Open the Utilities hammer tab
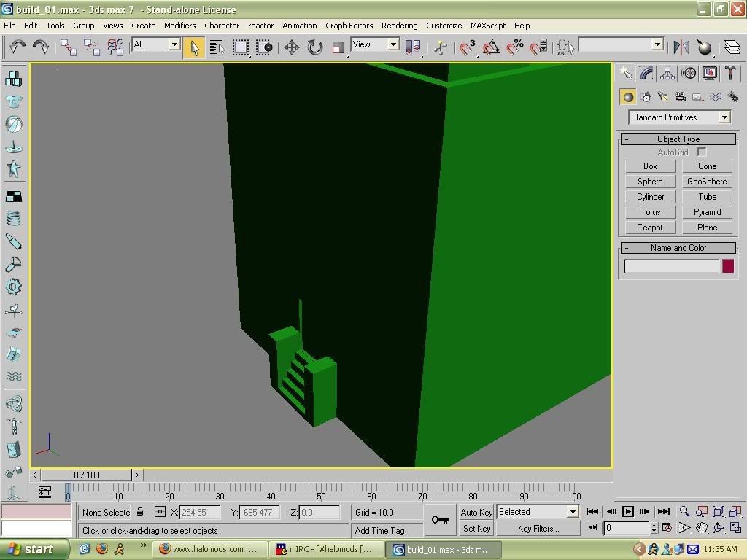 [x=730, y=73]
